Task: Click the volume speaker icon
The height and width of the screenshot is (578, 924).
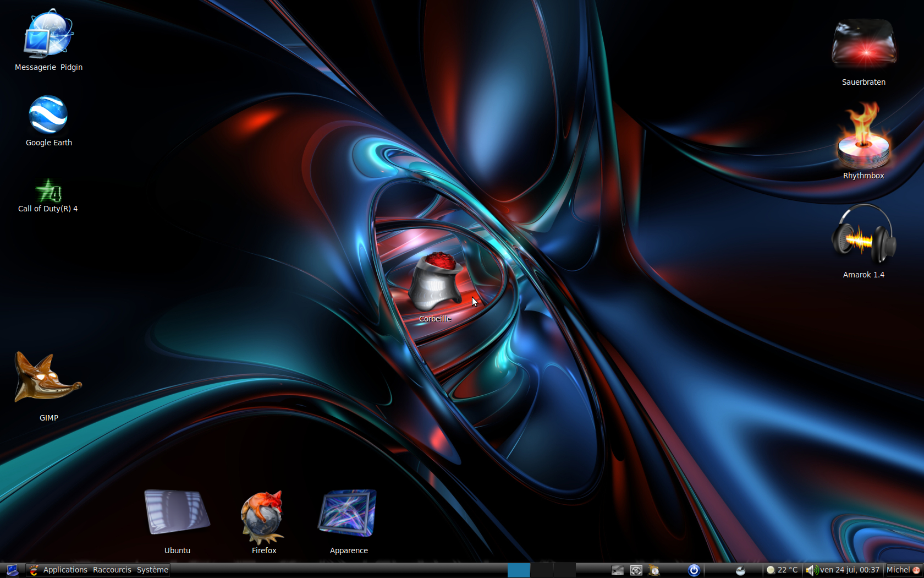Action: [x=811, y=570]
